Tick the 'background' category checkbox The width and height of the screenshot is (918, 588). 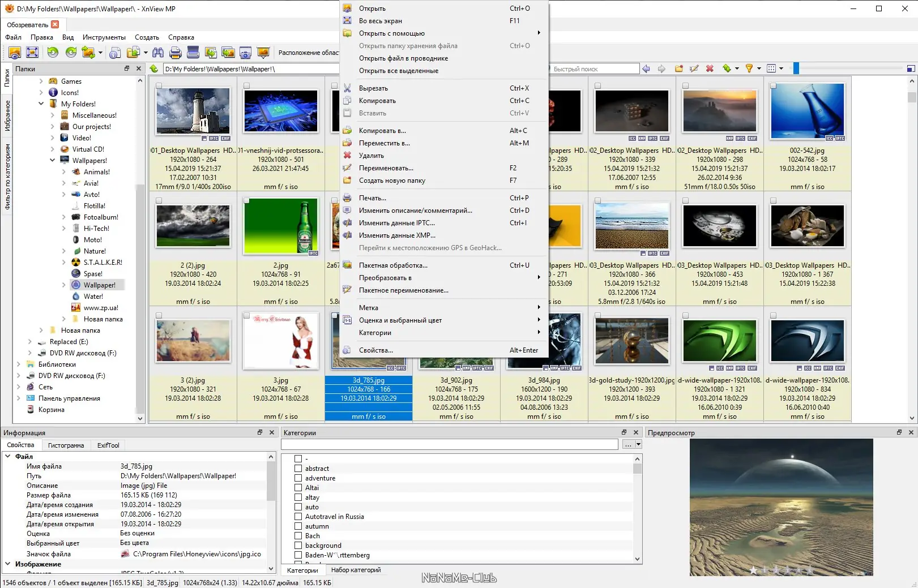(x=298, y=546)
